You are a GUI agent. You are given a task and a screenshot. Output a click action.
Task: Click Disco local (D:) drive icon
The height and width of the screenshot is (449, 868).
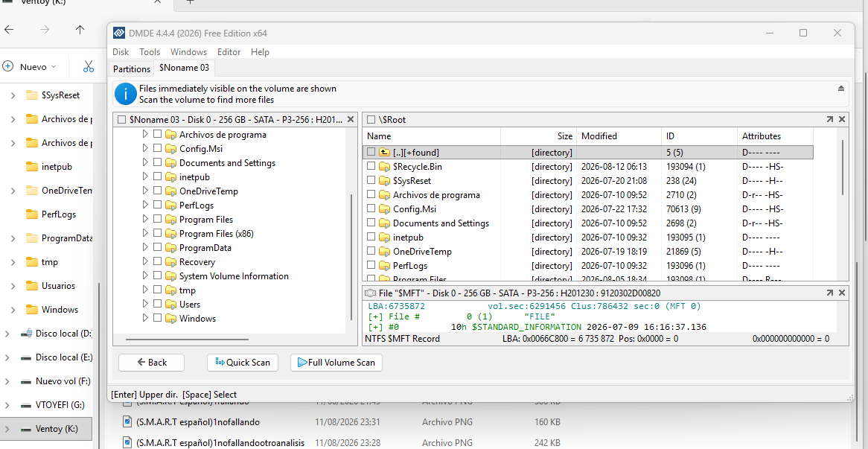pos(25,334)
